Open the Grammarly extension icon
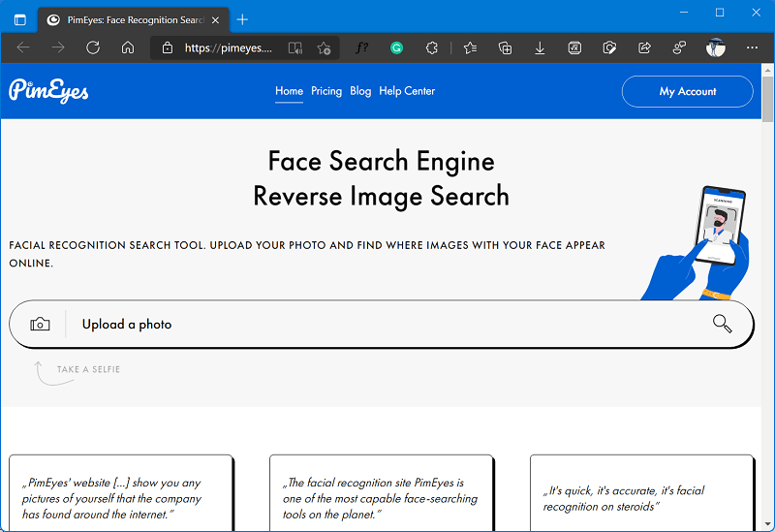 click(x=396, y=47)
